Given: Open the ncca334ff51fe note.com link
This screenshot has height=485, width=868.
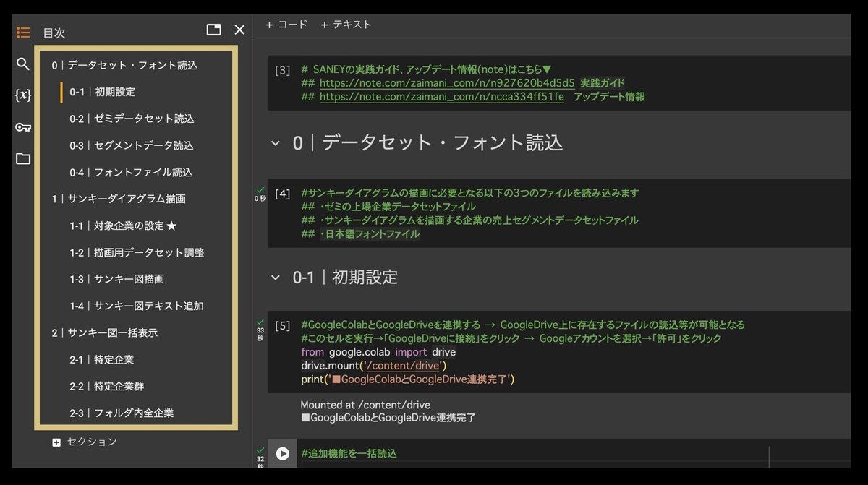Looking at the screenshot, I should pos(441,96).
